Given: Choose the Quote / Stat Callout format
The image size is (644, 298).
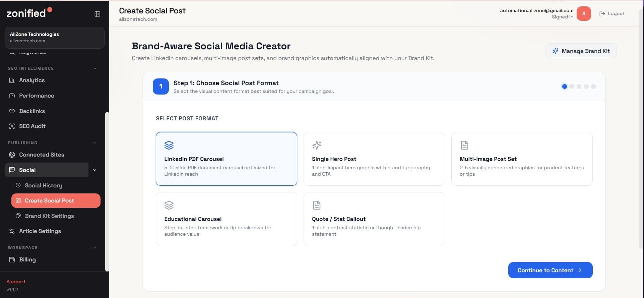Looking at the screenshot, I should coord(374,219).
